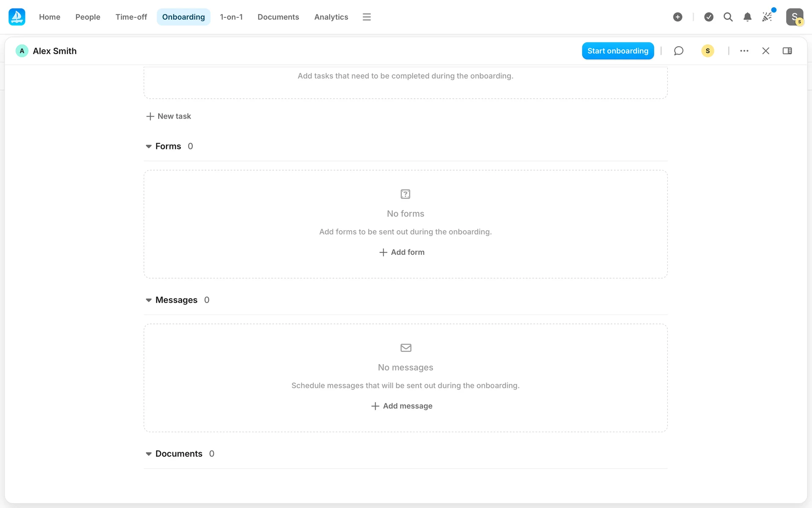Close the Alex Smith onboarding panel
Screen dimensions: 812x508
[x=765, y=51]
